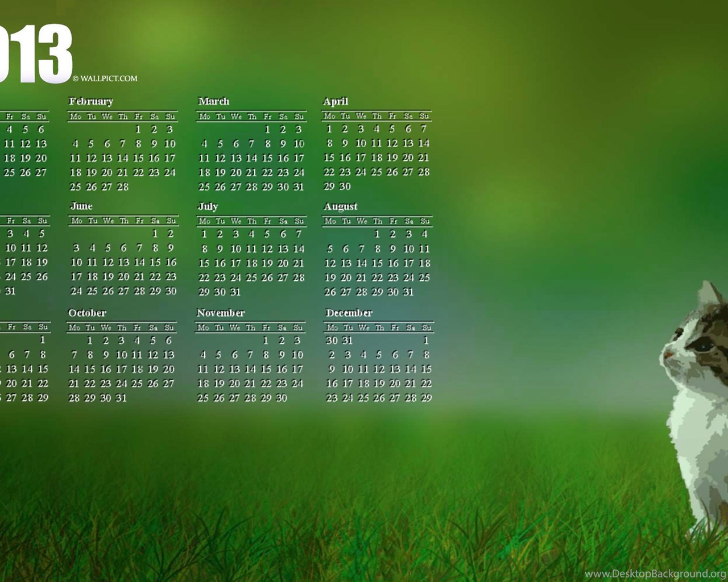Viewport: 728px width, 582px height.
Task: Choose date 15 in April
Action: tap(329, 157)
